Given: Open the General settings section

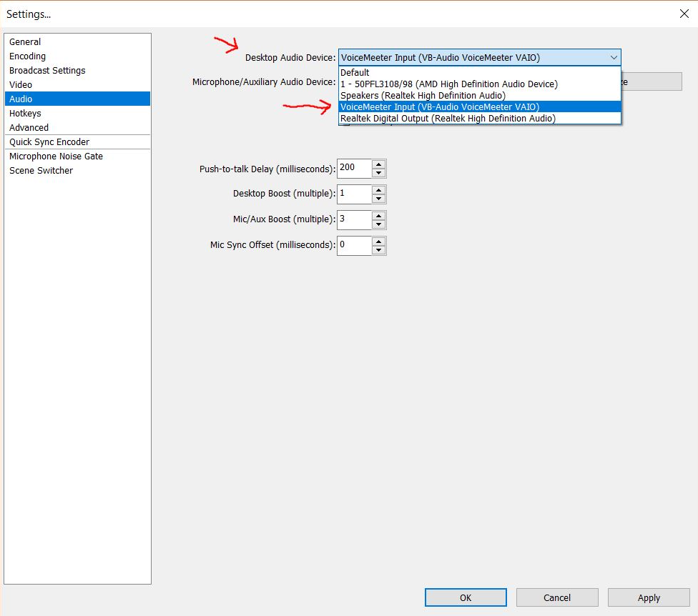Looking at the screenshot, I should point(77,42).
